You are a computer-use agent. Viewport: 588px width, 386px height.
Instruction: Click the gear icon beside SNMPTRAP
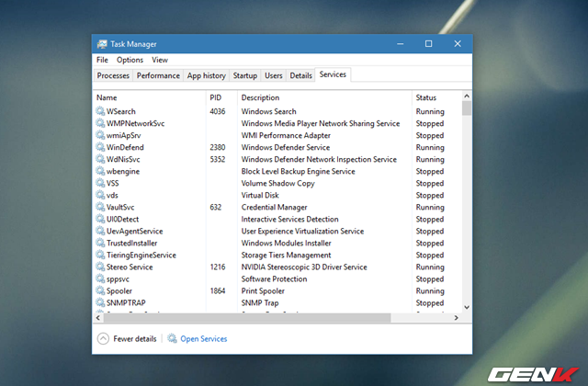coord(100,302)
